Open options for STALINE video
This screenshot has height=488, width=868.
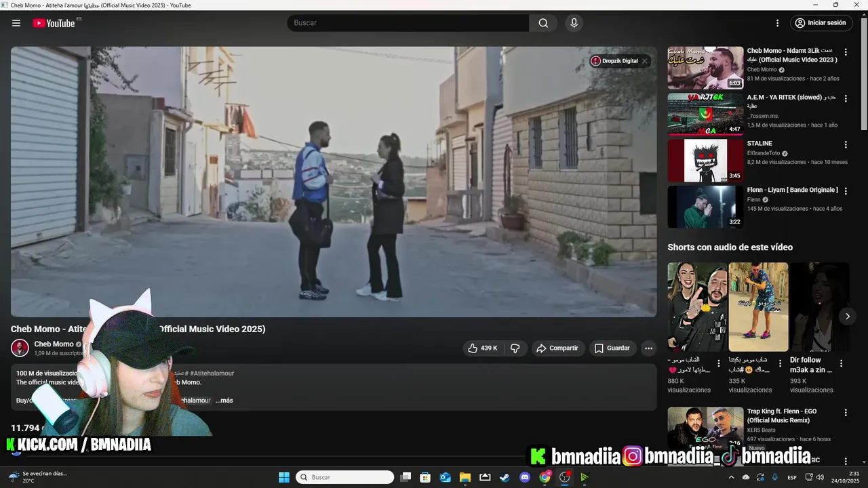pos(846,144)
